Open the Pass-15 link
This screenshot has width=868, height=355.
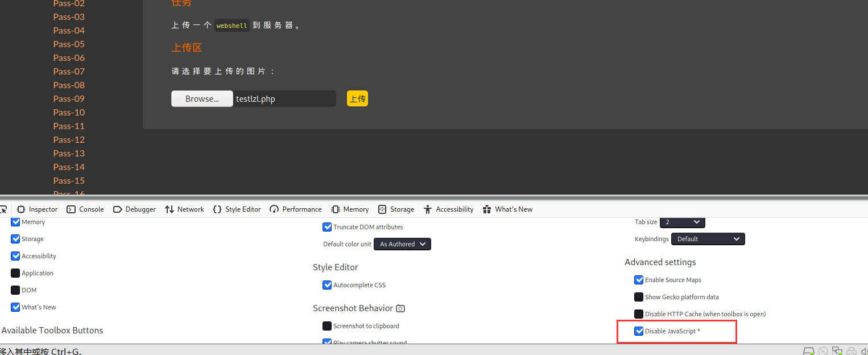(69, 180)
